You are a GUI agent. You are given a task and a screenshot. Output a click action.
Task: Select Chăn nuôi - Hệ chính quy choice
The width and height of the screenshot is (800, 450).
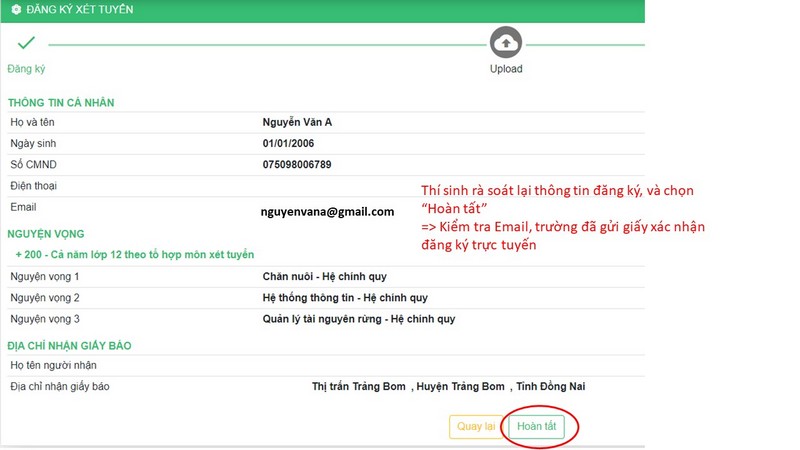pos(324,276)
